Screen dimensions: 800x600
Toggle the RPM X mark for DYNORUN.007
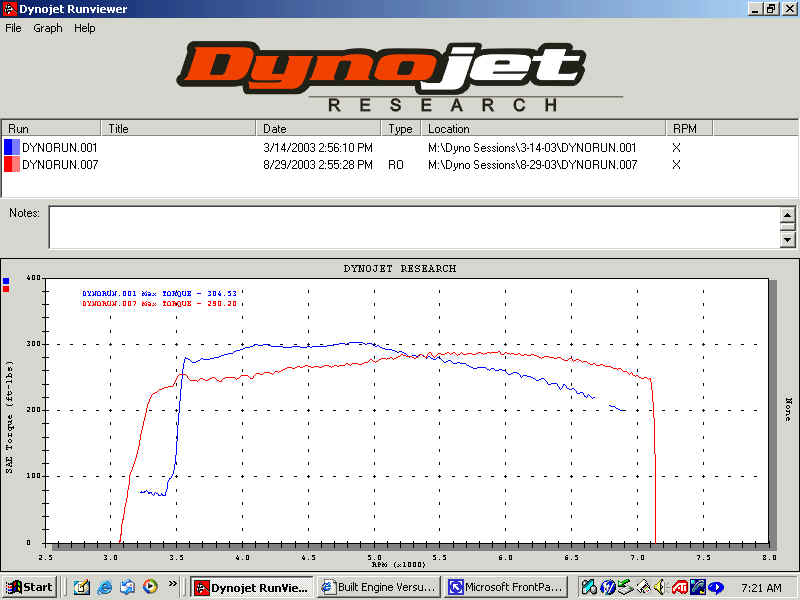(676, 165)
